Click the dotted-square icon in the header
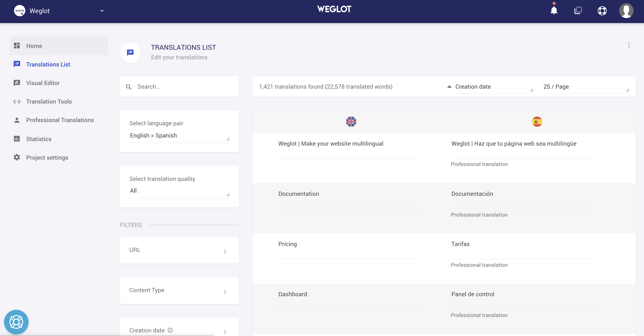This screenshot has width=644, height=336. pos(578,10)
